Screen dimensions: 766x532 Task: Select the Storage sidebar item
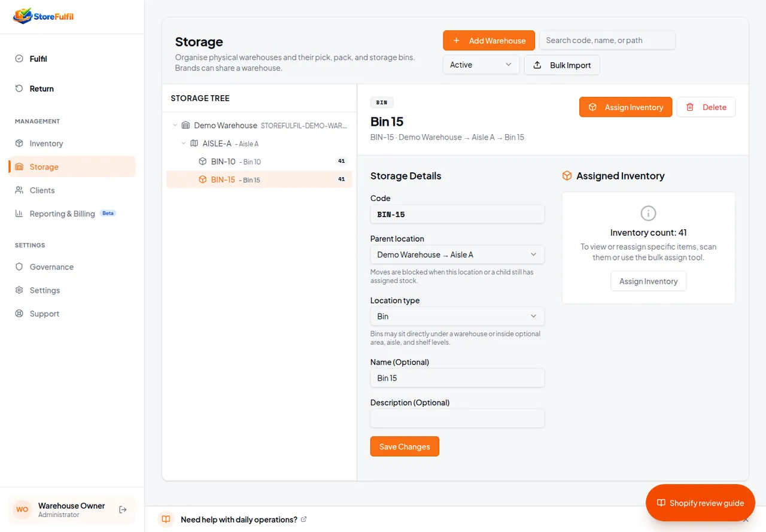click(x=72, y=167)
